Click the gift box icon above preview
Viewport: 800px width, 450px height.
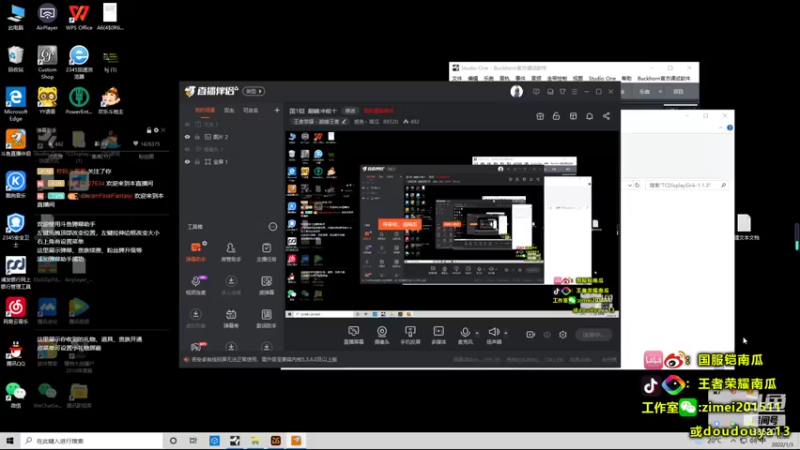pyautogui.click(x=540, y=116)
